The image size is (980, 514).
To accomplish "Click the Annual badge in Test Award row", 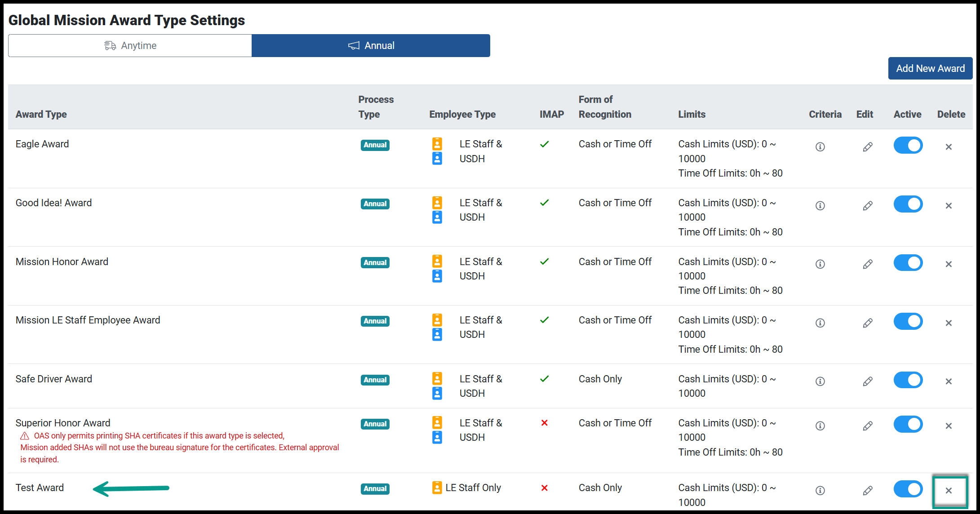I will [375, 488].
